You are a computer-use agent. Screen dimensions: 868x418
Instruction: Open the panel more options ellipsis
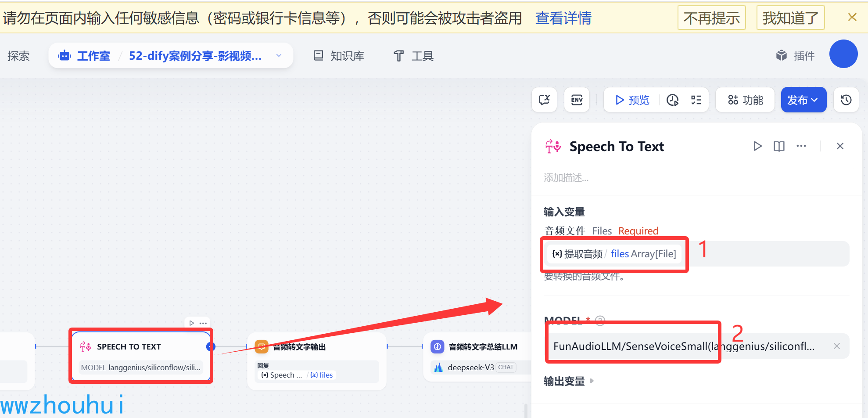pyautogui.click(x=801, y=146)
